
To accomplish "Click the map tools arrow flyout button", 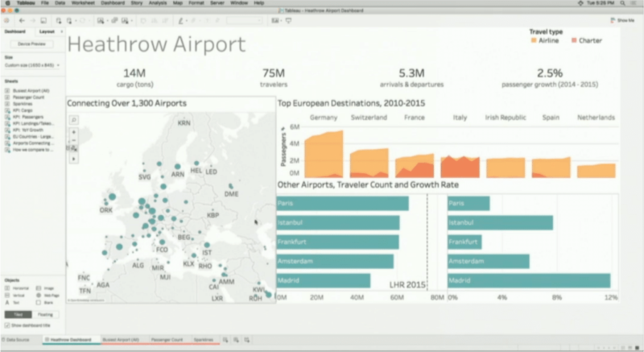I will (x=74, y=159).
